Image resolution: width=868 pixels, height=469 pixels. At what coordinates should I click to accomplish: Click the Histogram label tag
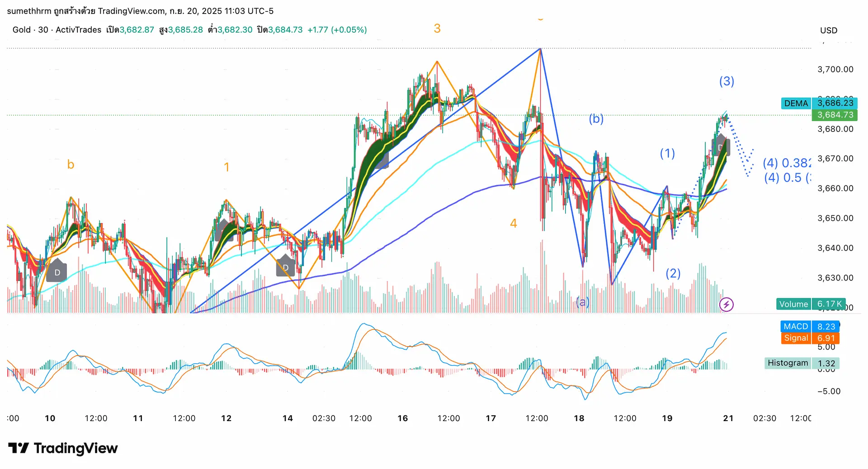[x=788, y=363]
